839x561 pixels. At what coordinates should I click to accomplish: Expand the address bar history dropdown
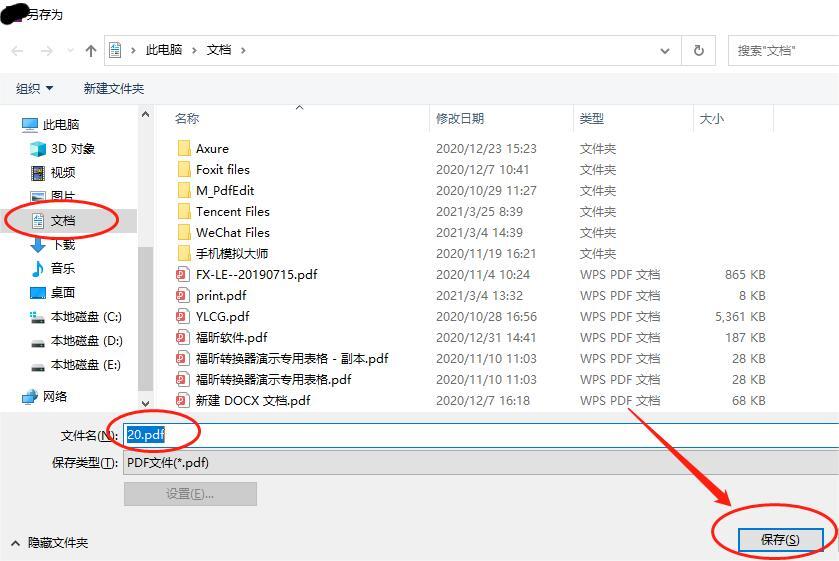tap(665, 51)
